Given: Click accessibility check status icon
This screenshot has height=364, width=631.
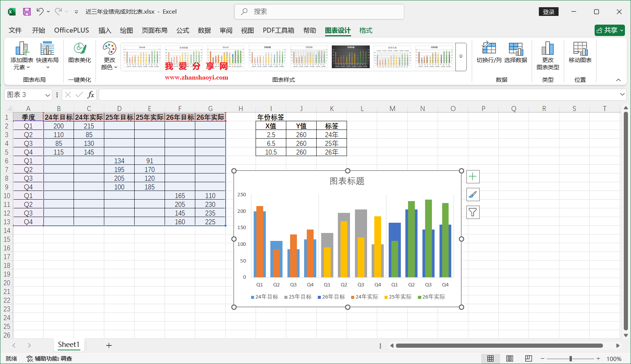Looking at the screenshot, I should [30, 358].
